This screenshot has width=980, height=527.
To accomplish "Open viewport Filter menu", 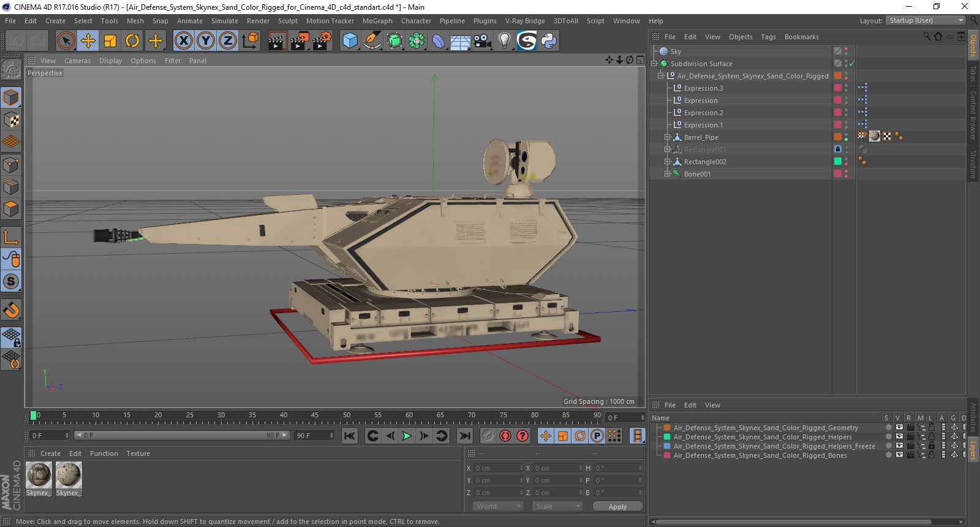I will (173, 61).
